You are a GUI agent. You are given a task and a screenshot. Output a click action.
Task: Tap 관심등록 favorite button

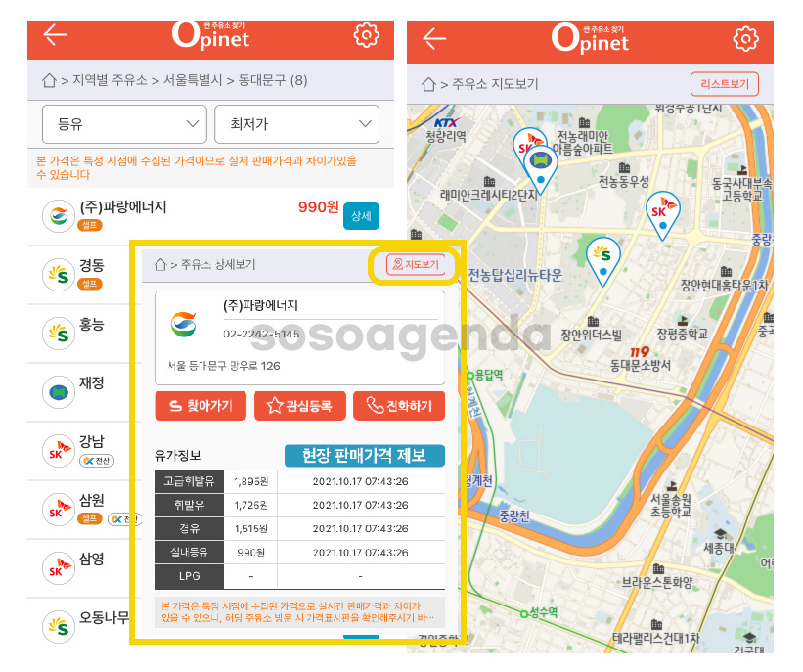tap(300, 406)
